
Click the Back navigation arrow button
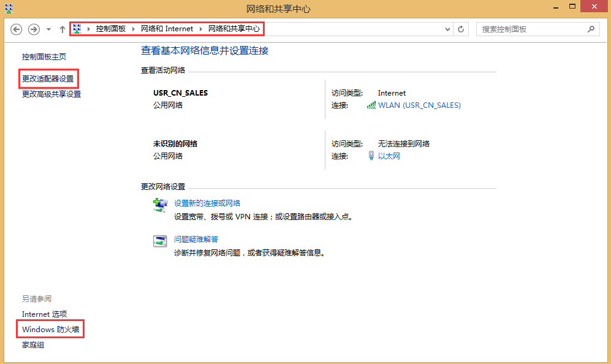click(x=17, y=29)
